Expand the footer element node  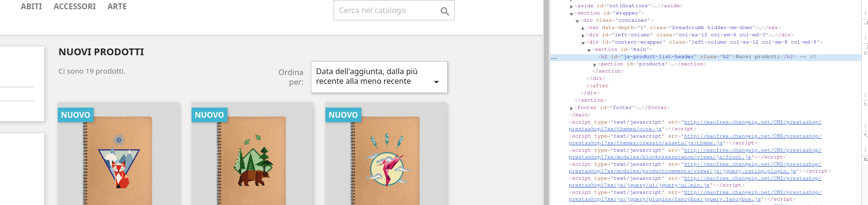pyautogui.click(x=571, y=108)
